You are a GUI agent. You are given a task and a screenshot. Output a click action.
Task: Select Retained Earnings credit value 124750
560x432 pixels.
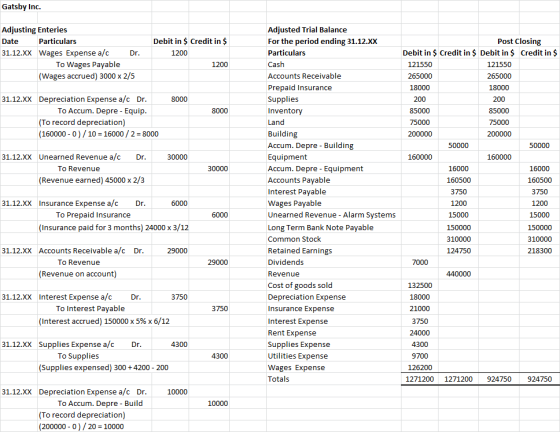pos(459,251)
